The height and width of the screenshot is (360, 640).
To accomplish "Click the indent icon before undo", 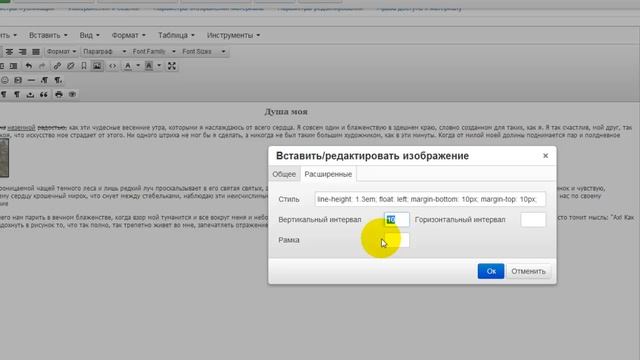I will [x=13, y=66].
